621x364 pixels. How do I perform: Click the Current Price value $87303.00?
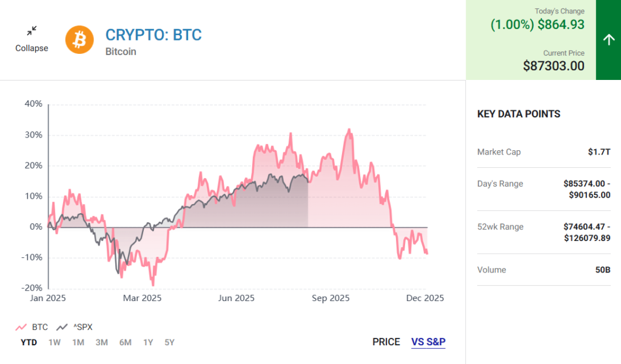click(x=554, y=66)
